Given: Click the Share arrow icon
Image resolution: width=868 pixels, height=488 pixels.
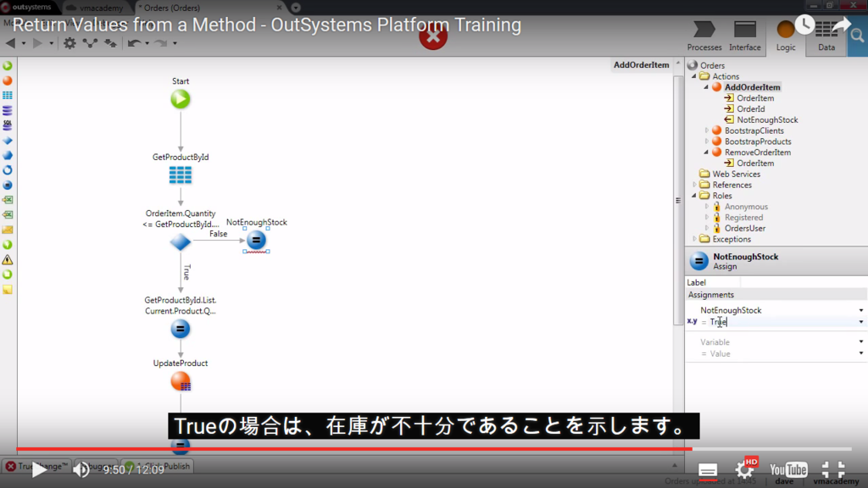Looking at the screenshot, I should pos(841,25).
